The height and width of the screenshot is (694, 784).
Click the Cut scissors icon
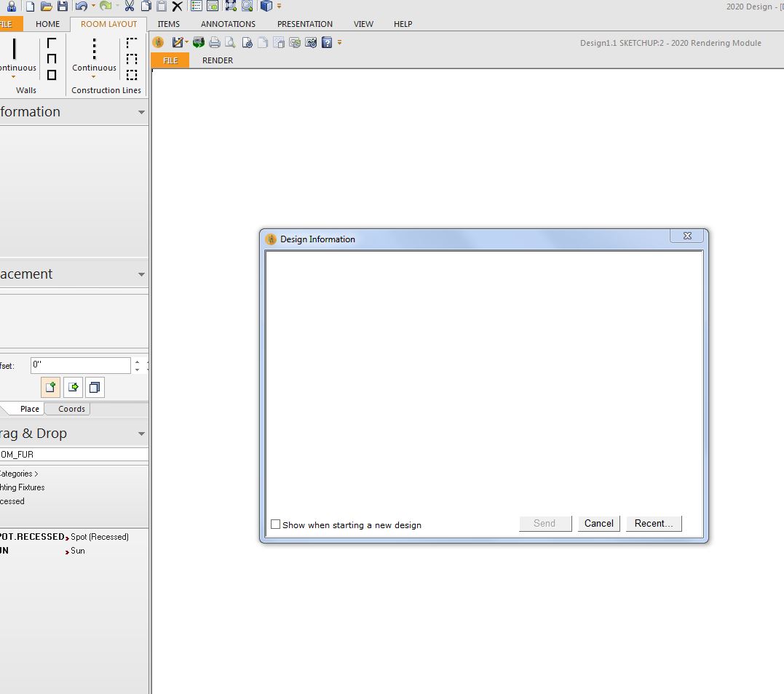click(x=130, y=7)
